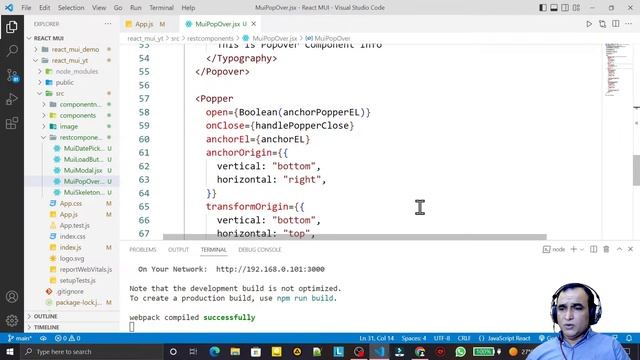
Task: Switch to the DEBUG CONSOLE tab
Action: [260, 249]
